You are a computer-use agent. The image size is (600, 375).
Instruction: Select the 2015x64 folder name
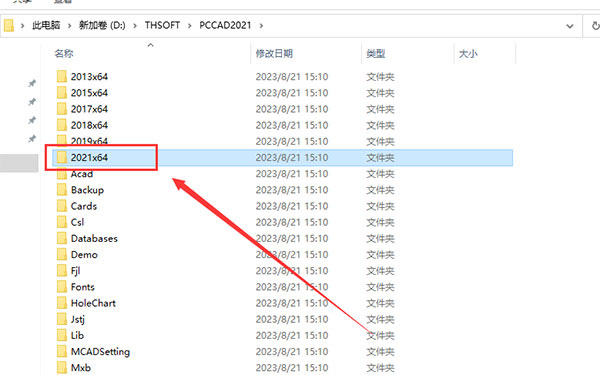[x=89, y=93]
